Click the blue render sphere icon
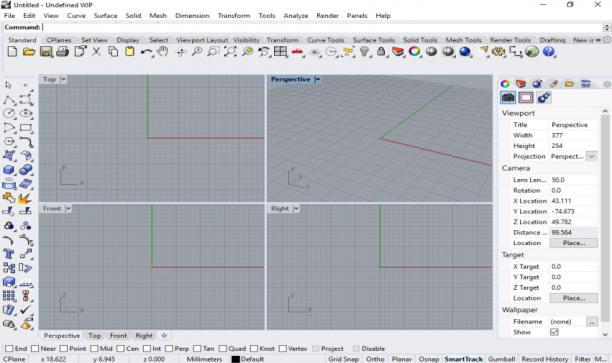 click(464, 52)
